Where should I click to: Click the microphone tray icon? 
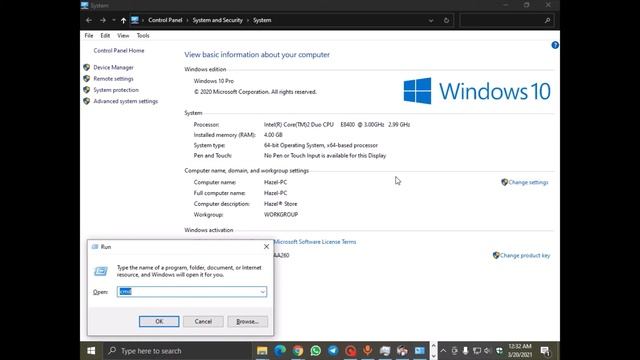click(x=465, y=351)
